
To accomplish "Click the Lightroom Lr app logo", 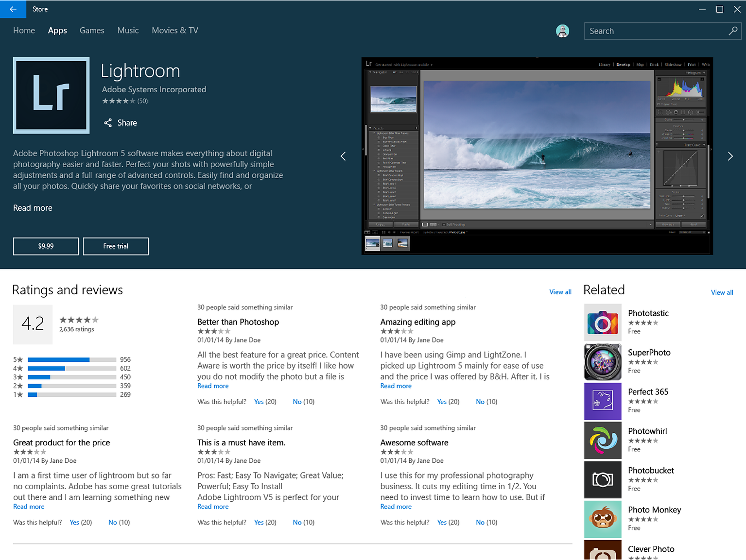I will 52,95.
